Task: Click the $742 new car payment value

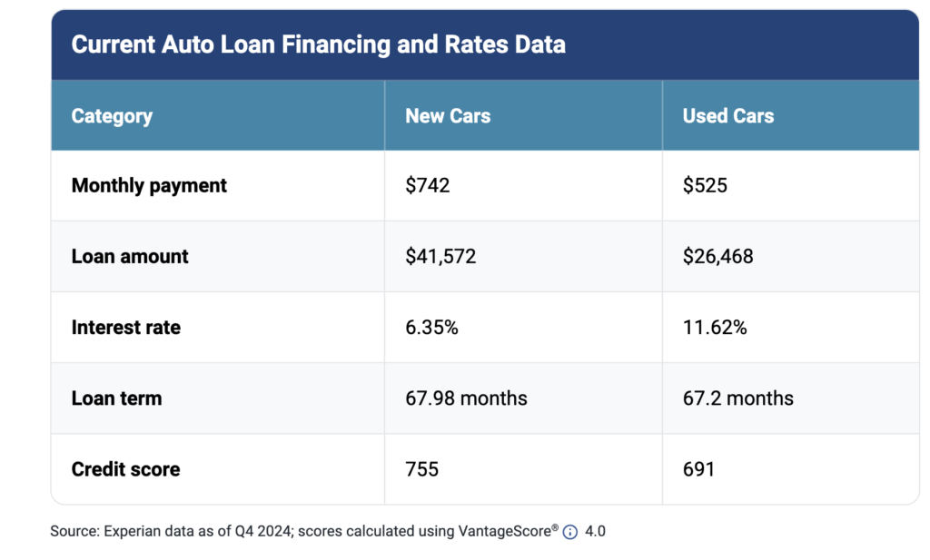Action: (428, 185)
